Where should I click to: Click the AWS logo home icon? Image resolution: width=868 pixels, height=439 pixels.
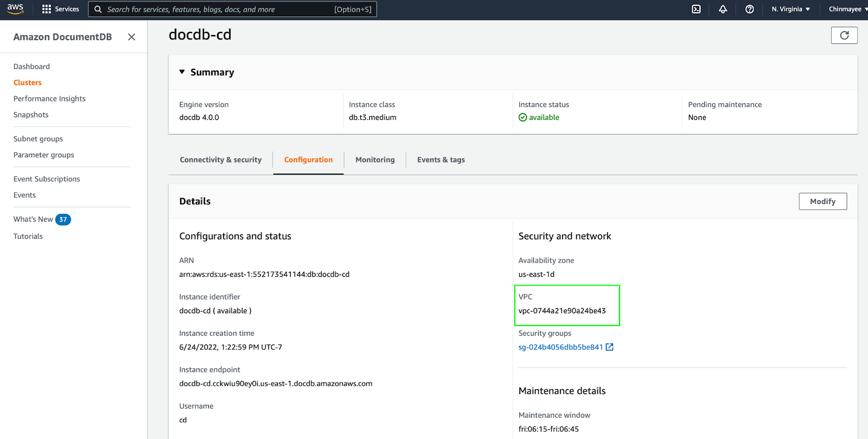(15, 9)
